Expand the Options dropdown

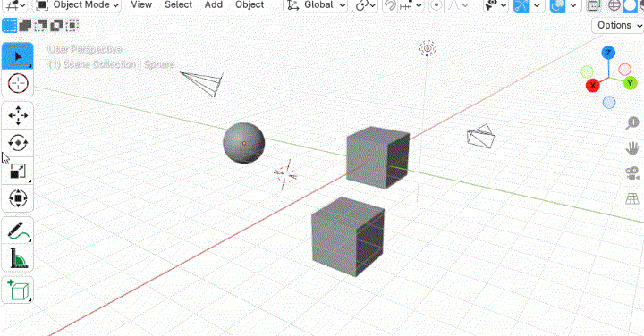click(618, 25)
